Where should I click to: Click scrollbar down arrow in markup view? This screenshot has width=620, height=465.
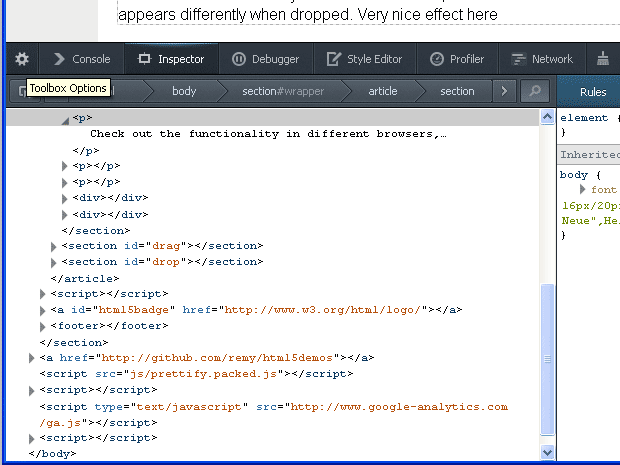[x=548, y=452]
